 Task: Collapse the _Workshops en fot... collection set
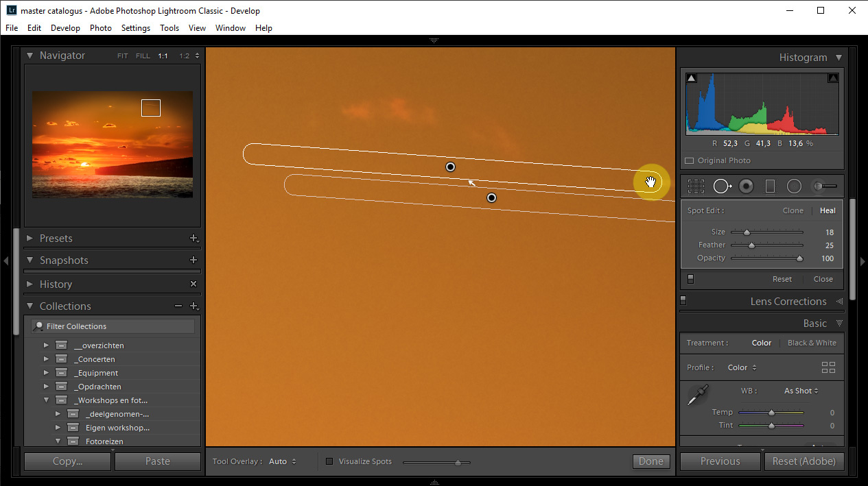tap(46, 400)
